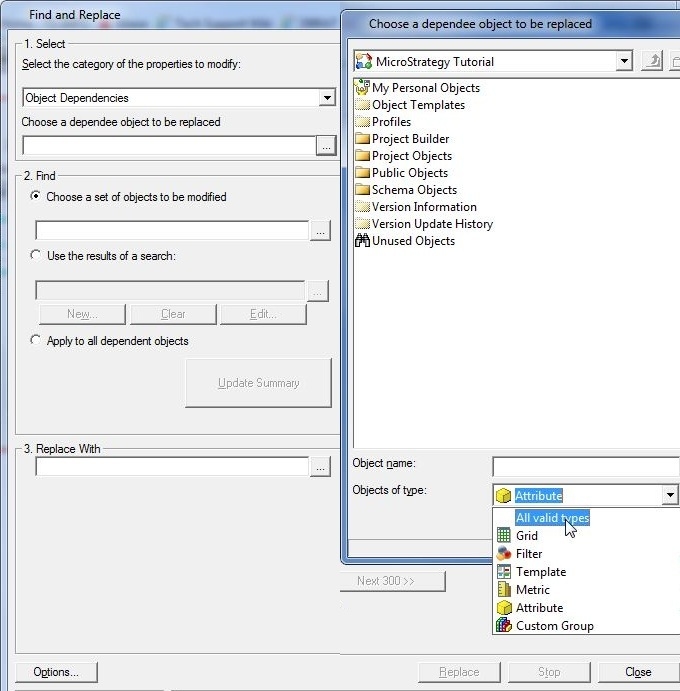Select 'Choose a set of objects to be modified'
This screenshot has height=691, width=680.
pos(37,197)
